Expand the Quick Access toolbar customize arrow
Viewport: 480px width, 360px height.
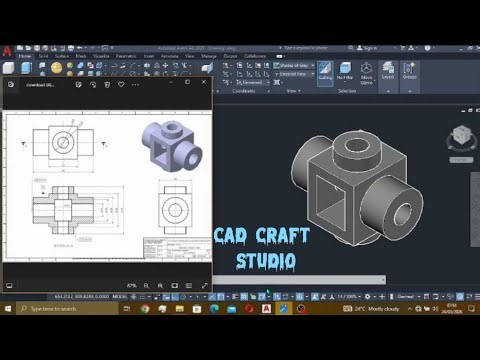coord(112,48)
